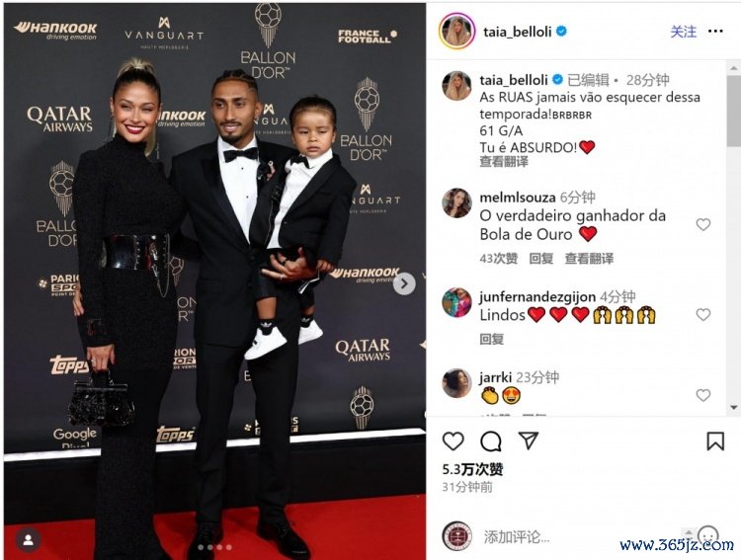Reply to junfernandezgijon's comment
The width and height of the screenshot is (741, 560).
491,339
